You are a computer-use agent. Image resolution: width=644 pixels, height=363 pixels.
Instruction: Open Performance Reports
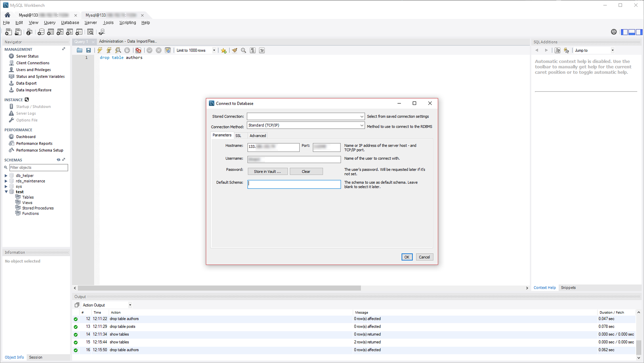tap(34, 144)
